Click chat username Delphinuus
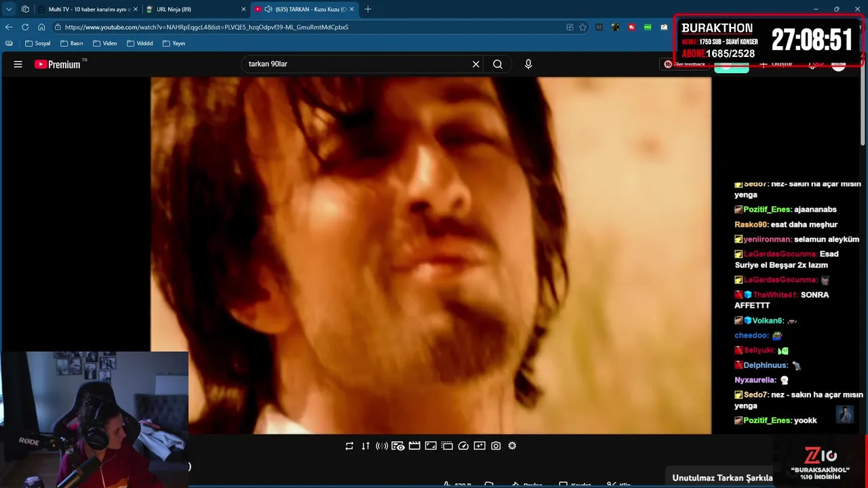This screenshot has height=488, width=868. 766,365
